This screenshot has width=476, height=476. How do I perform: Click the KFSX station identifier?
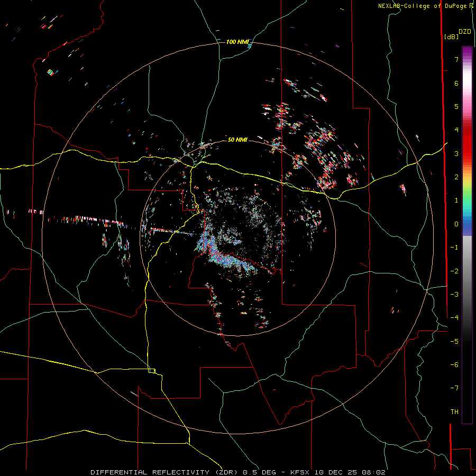click(x=300, y=472)
